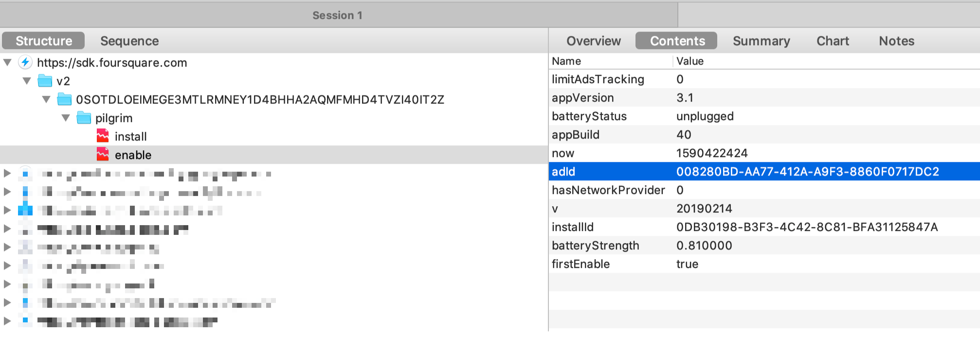Open the Overview tab
This screenshot has height=353, width=980.
[593, 41]
